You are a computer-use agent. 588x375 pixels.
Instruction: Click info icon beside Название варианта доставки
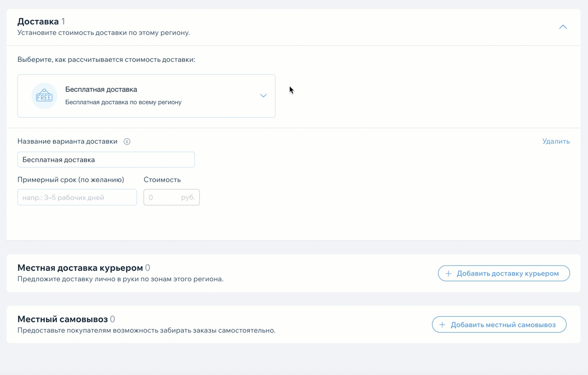[x=127, y=142]
